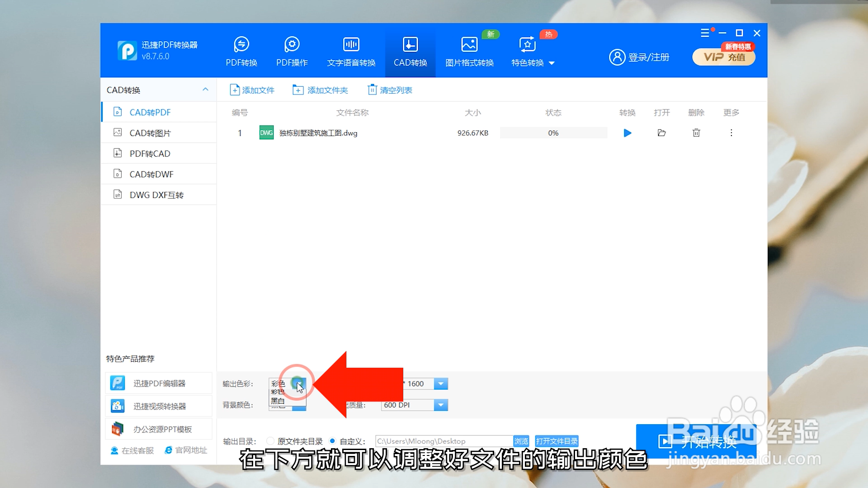
Task: Click the 开始转换 start button
Action: click(x=696, y=441)
